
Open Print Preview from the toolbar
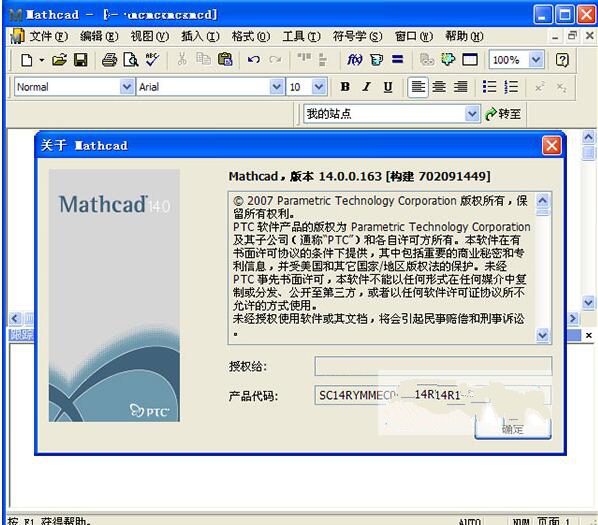click(130, 60)
